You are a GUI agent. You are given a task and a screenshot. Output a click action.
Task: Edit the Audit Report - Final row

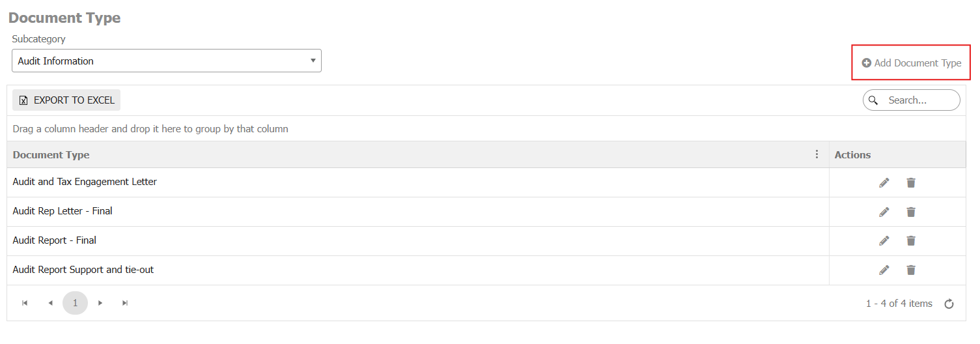click(x=884, y=241)
